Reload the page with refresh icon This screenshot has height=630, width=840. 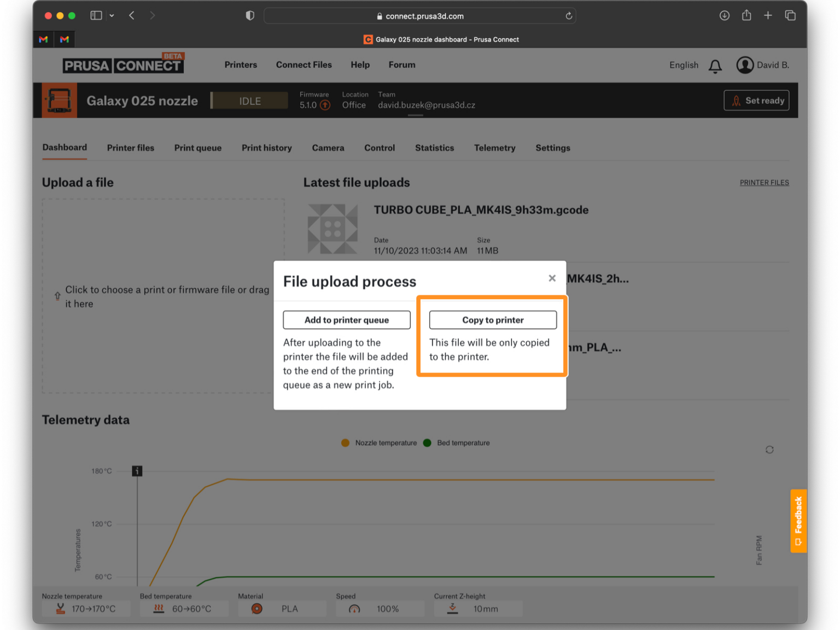coord(569,16)
